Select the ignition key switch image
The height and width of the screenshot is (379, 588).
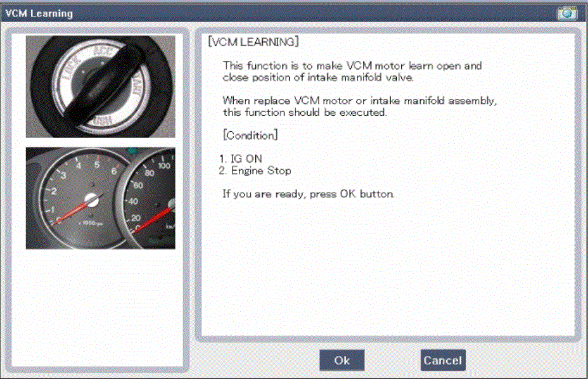pyautogui.click(x=101, y=86)
